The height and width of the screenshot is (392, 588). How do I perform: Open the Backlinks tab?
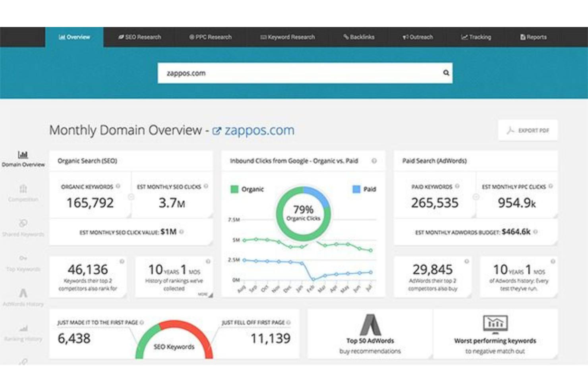(359, 37)
